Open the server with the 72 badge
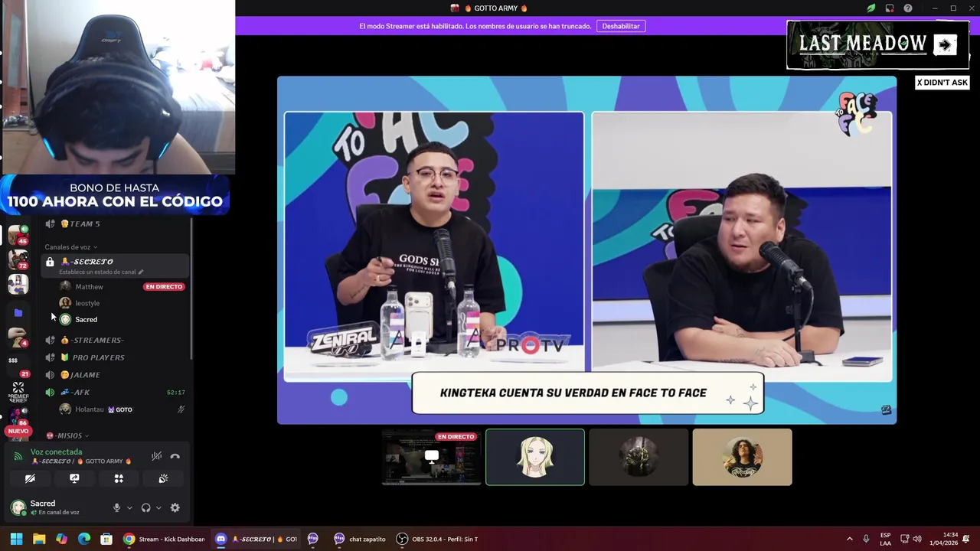This screenshot has width=980, height=551. click(x=18, y=260)
